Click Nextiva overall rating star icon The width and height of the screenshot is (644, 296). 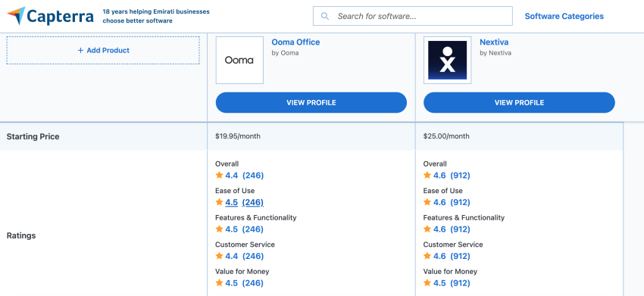point(427,176)
